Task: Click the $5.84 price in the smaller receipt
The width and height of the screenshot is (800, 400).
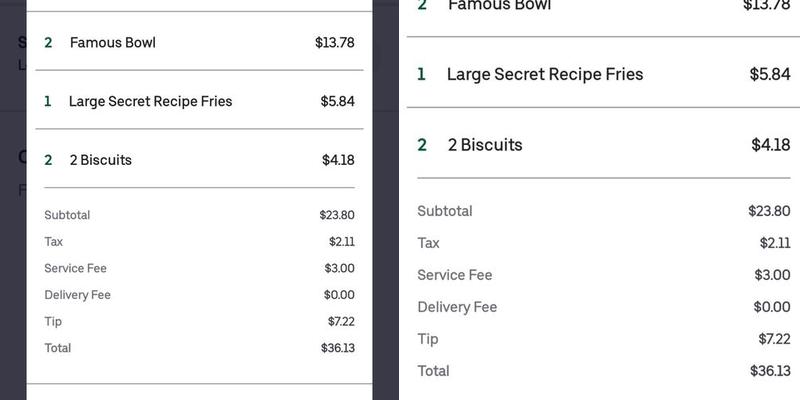Action: (x=337, y=101)
